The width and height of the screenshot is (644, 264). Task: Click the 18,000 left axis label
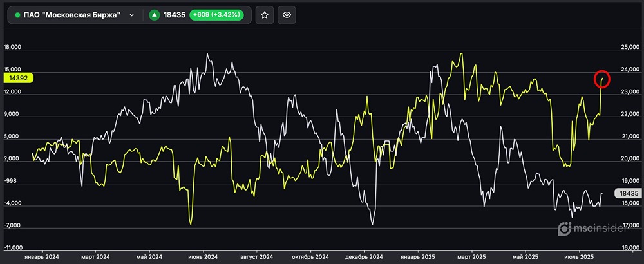pos(12,48)
